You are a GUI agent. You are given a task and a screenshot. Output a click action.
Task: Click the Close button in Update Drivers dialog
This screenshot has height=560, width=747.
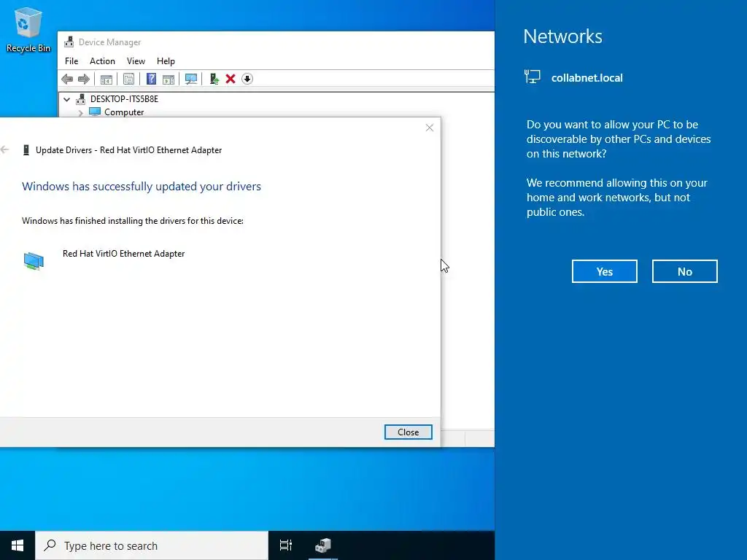[409, 432]
